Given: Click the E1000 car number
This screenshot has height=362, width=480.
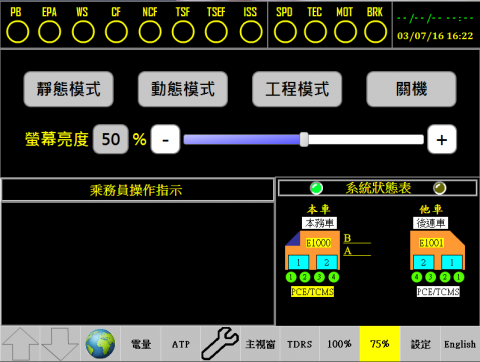Looking at the screenshot, I should point(318,243).
